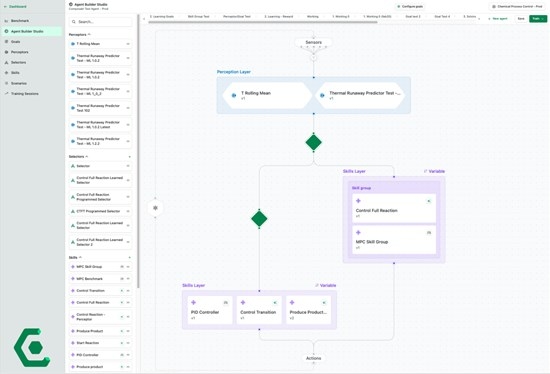Screen dimensions: 550x374
Task: Open the tab overflow chevron next to New agent
Action: pyautogui.click(x=479, y=19)
